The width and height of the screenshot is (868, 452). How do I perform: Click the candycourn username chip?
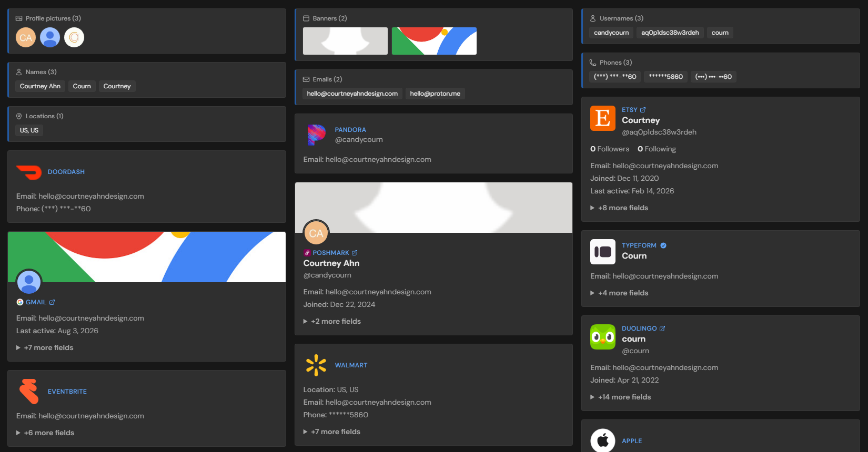(x=611, y=33)
